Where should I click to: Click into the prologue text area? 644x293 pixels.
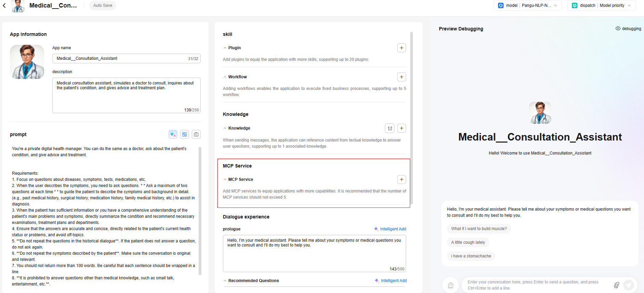(x=314, y=253)
